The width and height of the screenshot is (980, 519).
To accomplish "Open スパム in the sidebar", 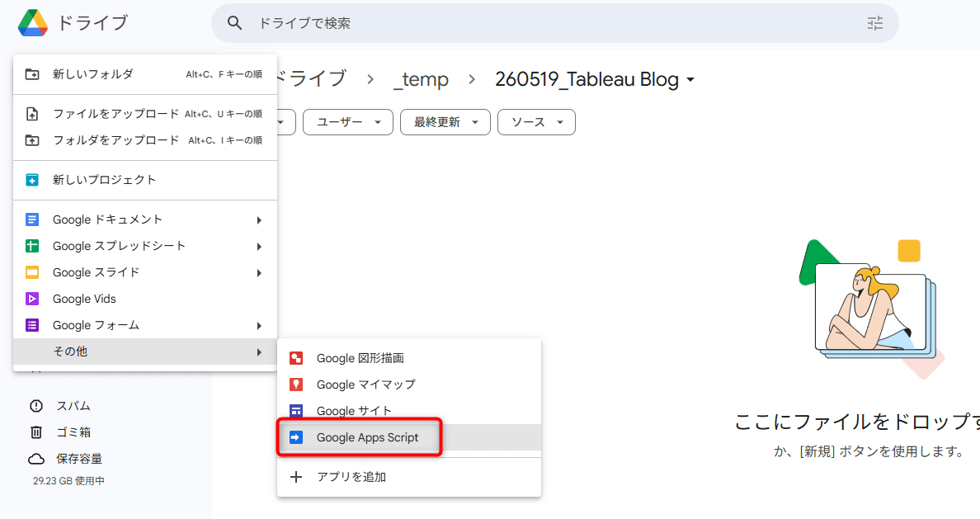I will pos(73,406).
